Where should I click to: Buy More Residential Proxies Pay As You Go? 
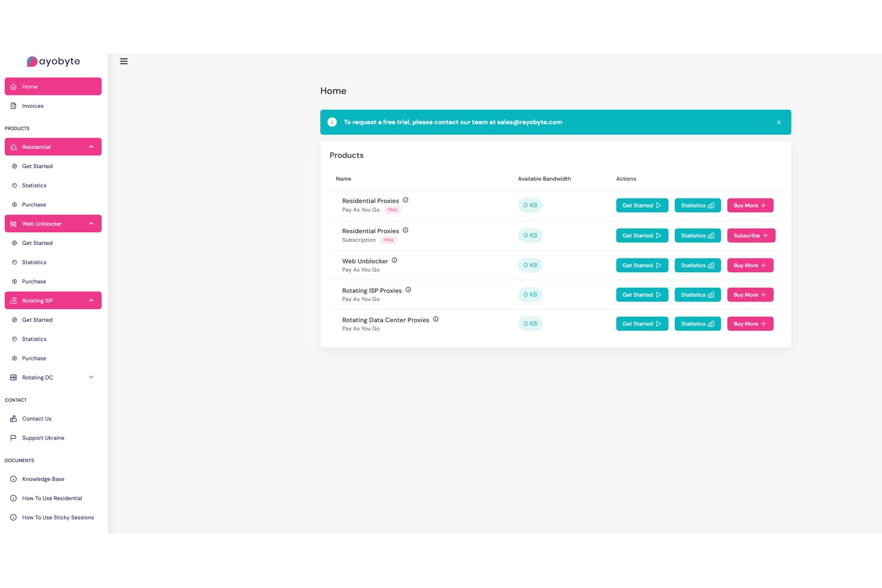[750, 206]
